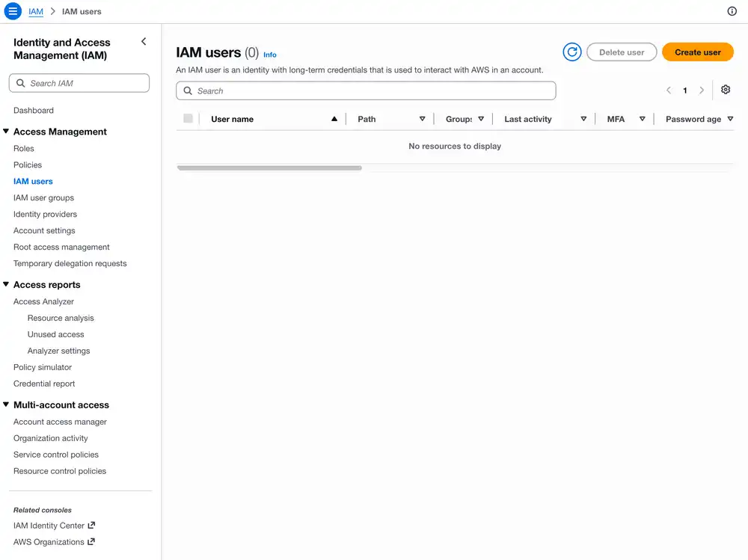Collapse the Multi-account access section
Screen dimensions: 748x560
point(6,404)
